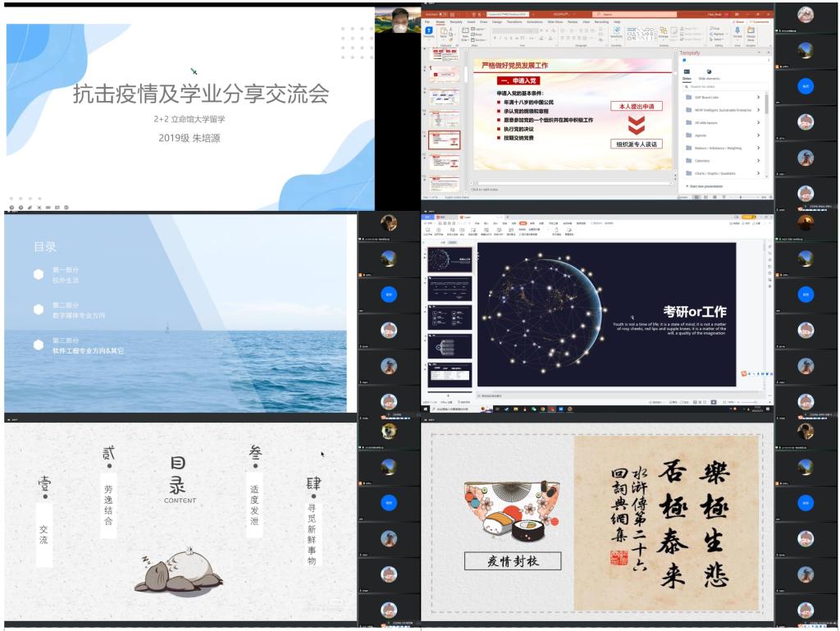
Task: Click the Templafy icon in PowerPoint ribbon
Action: coord(428,32)
